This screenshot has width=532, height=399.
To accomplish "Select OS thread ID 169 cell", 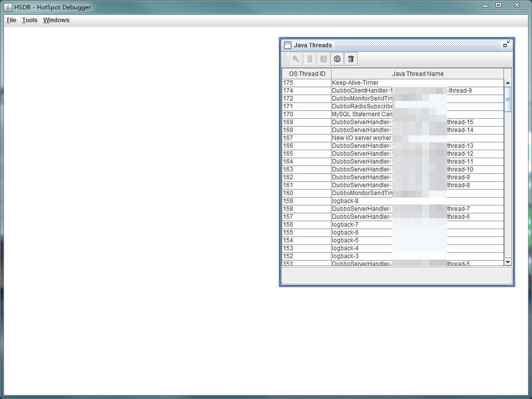I will pyautogui.click(x=307, y=122).
